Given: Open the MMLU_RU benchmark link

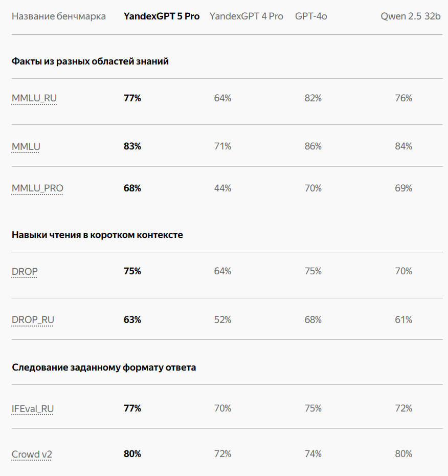Looking at the screenshot, I should [x=34, y=98].
